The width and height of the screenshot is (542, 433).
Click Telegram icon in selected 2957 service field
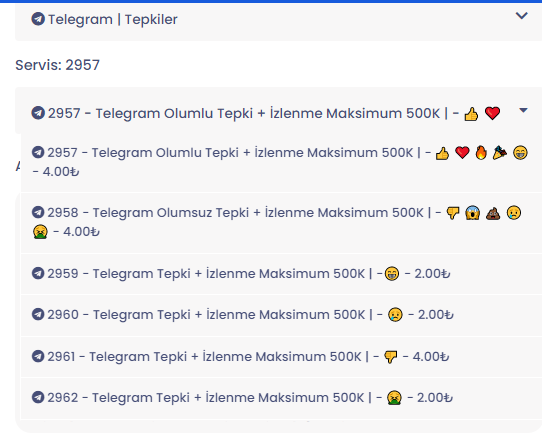pyautogui.click(x=38, y=113)
